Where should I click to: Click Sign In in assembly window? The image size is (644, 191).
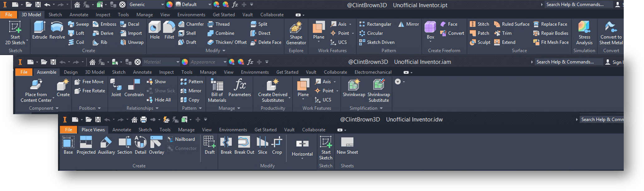click(614, 62)
